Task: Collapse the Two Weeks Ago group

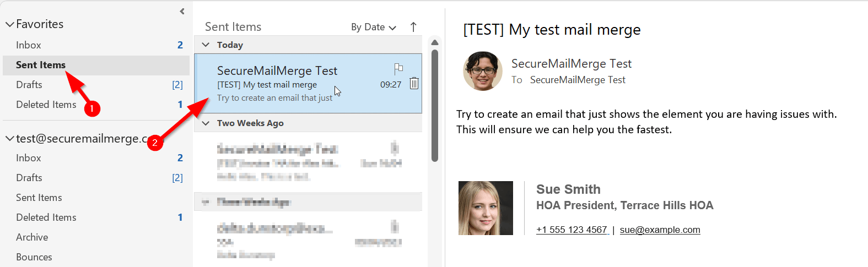Action: tap(206, 123)
